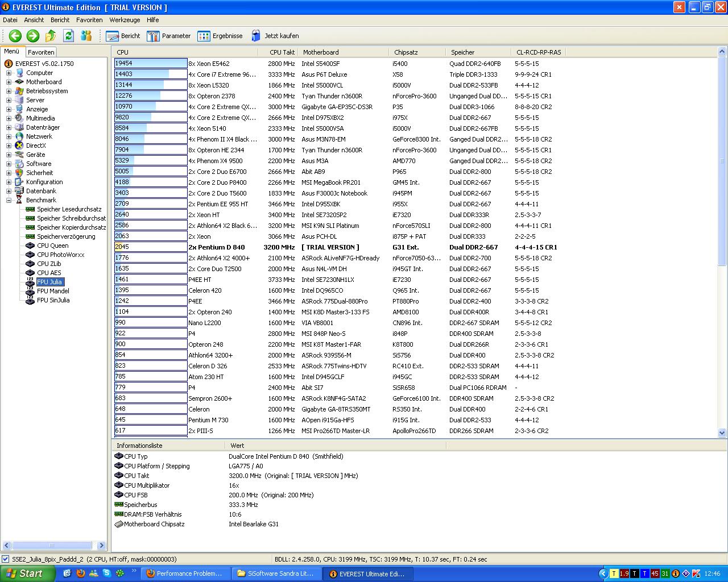Click the taskbar clock showing 12:46
Viewport: 728px width, 582px height.
pyautogui.click(x=712, y=574)
